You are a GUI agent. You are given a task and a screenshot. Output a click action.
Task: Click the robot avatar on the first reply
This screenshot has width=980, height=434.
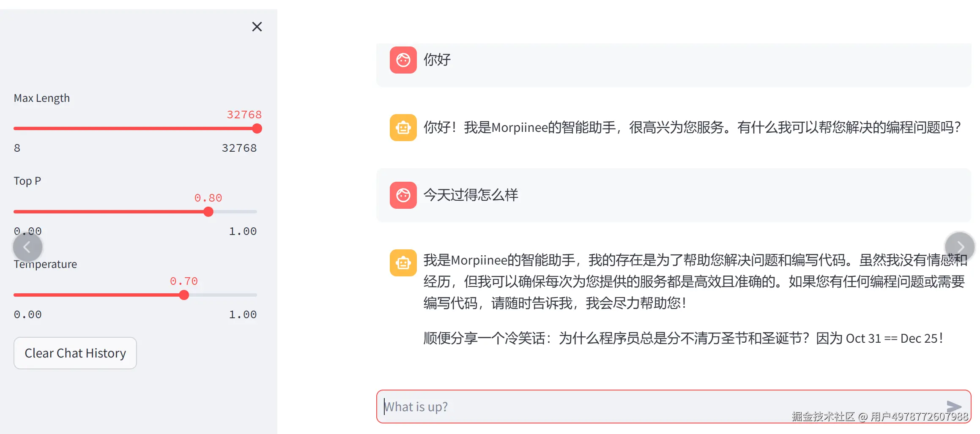[403, 127]
